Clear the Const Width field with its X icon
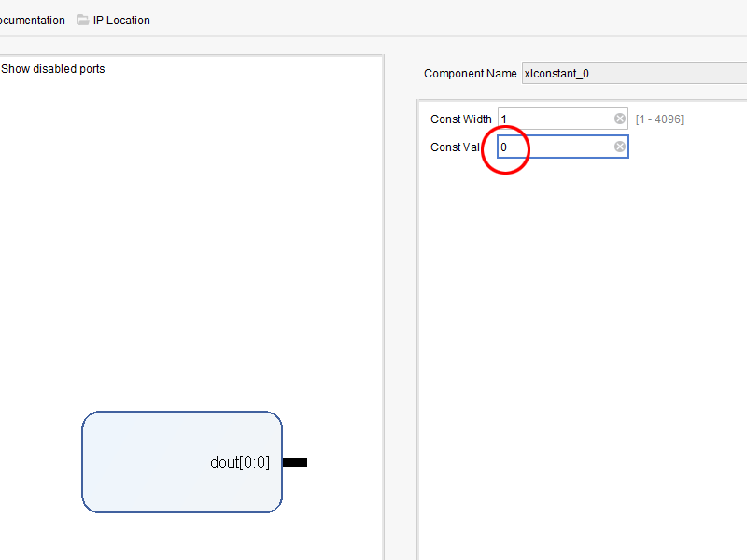 620,119
